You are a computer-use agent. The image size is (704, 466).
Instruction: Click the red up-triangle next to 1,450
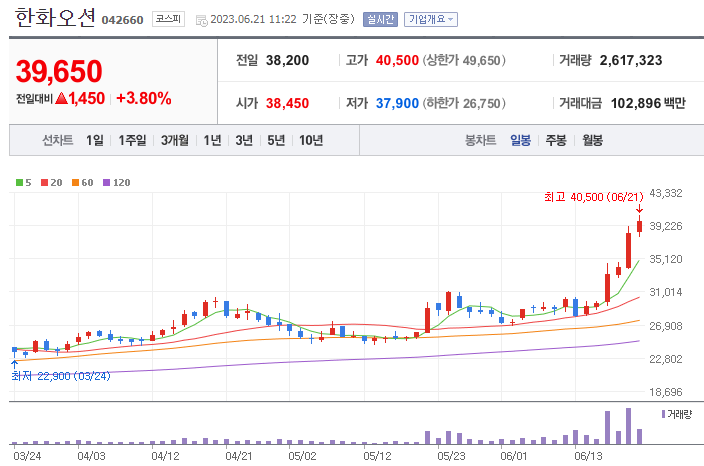(62, 98)
